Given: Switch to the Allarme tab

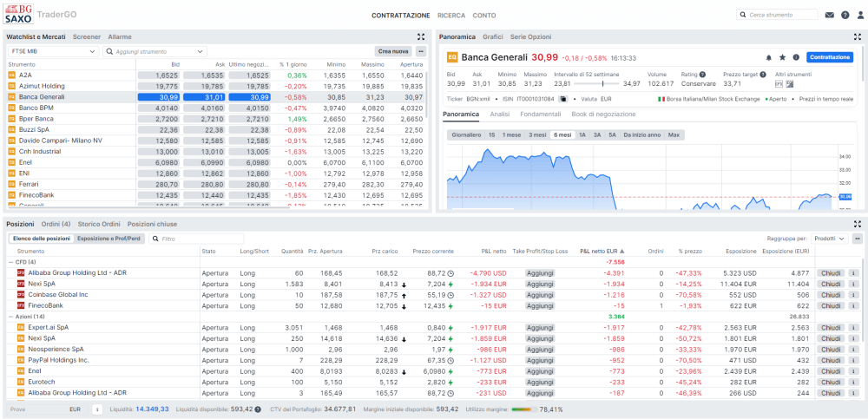Looking at the screenshot, I should [120, 36].
